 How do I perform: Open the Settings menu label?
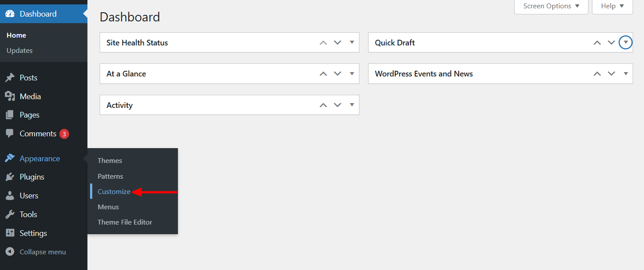[33, 233]
